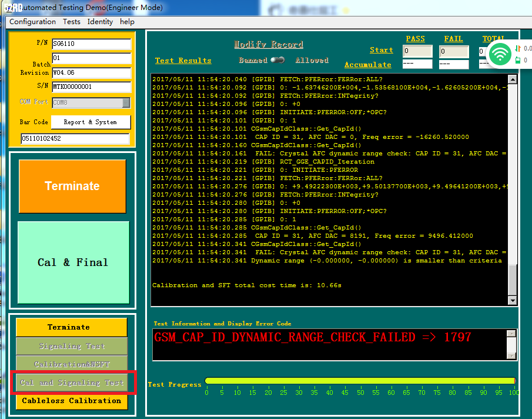Click the Test Progress bar
Viewport: 532px width, 419px height.
tap(360, 381)
